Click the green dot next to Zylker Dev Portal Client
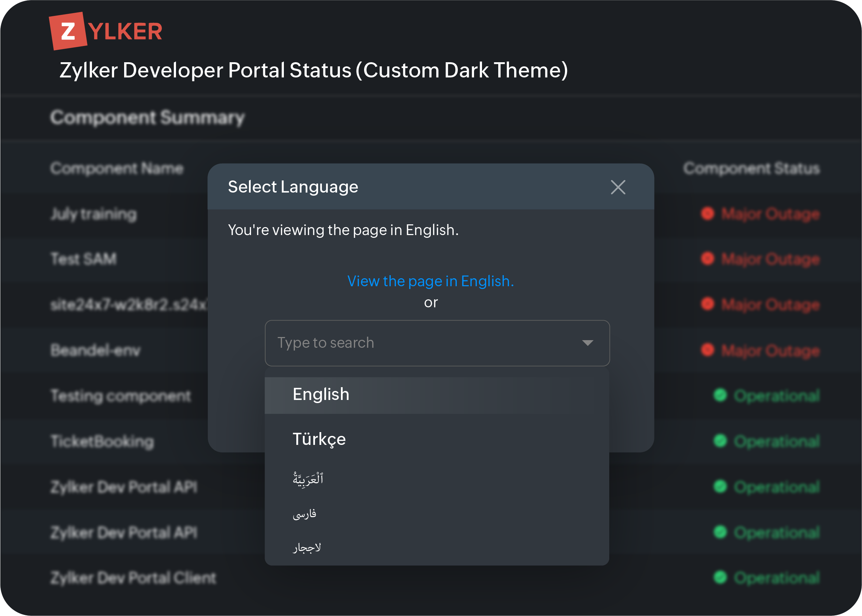 (x=720, y=578)
